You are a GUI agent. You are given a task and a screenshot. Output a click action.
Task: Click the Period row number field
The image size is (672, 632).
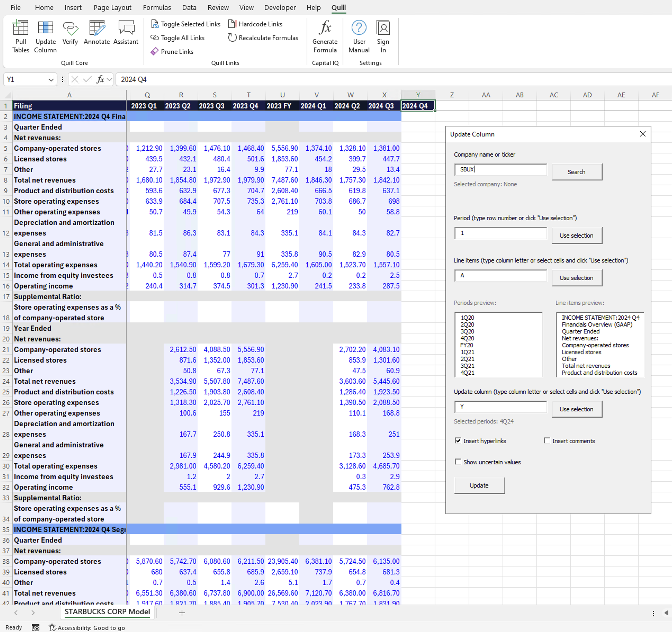coord(501,233)
